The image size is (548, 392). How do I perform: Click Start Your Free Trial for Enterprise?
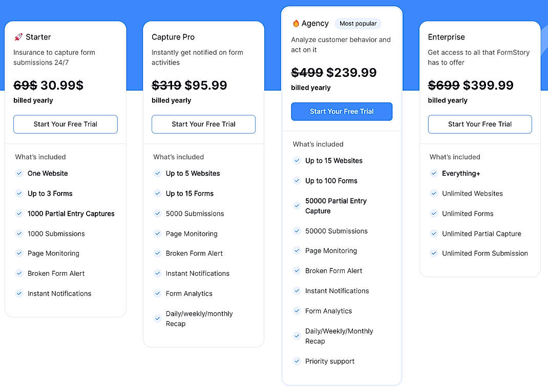pos(479,124)
